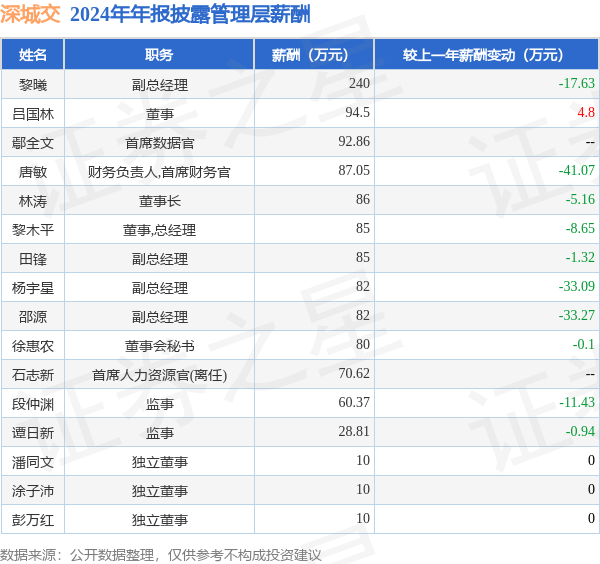Click the change value -1.32
The height and width of the screenshot is (564, 600).
(x=580, y=258)
